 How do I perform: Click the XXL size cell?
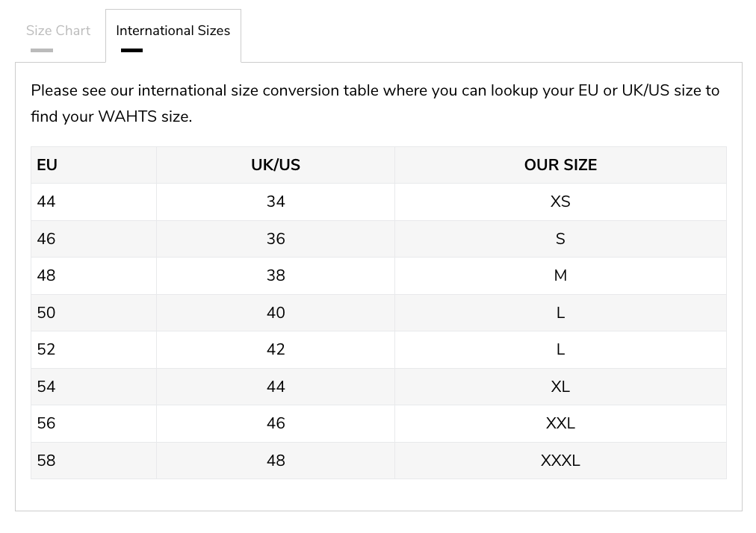point(560,423)
